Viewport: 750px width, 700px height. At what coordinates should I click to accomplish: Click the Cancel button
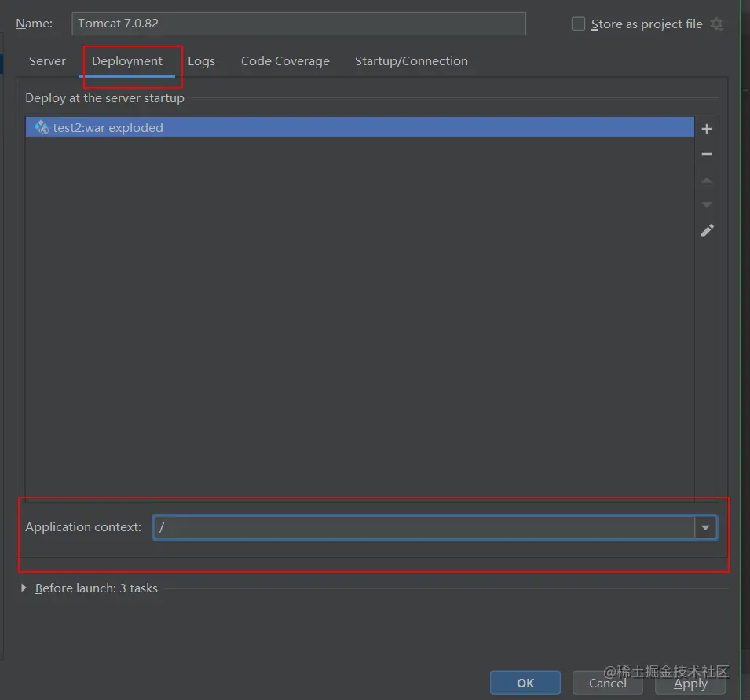pos(608,683)
